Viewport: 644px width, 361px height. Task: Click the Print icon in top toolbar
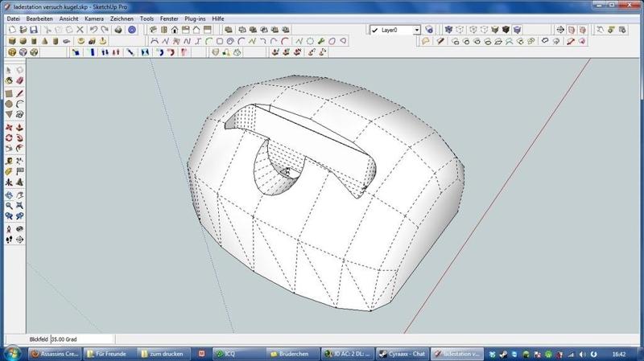coord(118,30)
